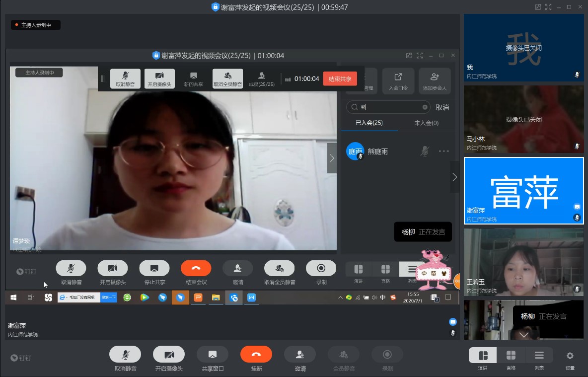The height and width of the screenshot is (377, 588).
Task: Click muted mic icon on 马小林 thumbnail
Action: (577, 146)
